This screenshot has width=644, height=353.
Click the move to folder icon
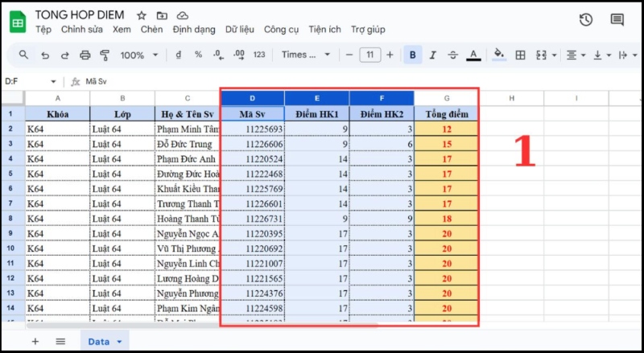[x=162, y=15]
